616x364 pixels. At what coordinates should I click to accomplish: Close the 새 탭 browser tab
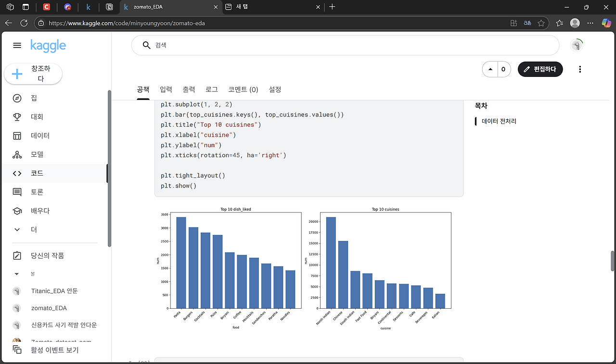[318, 7]
